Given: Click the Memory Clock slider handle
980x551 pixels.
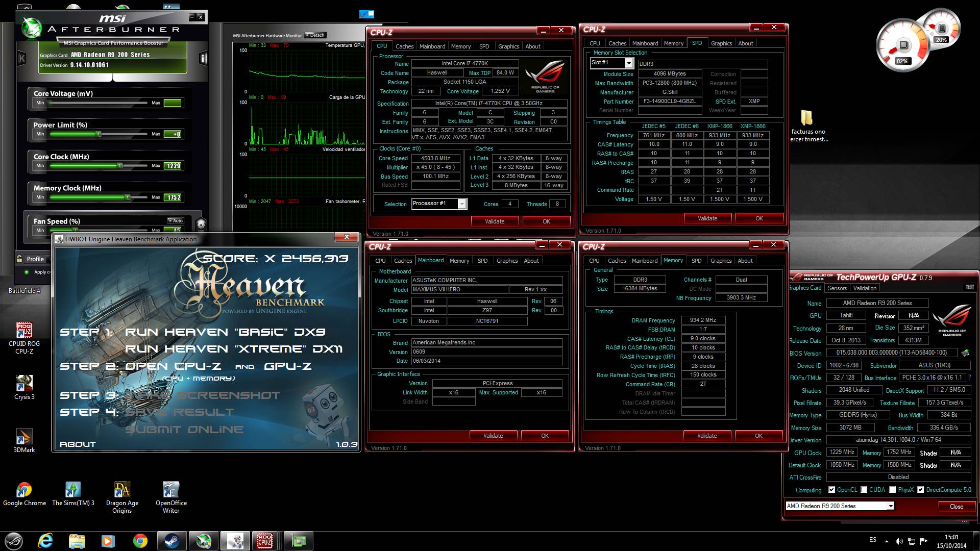Looking at the screenshot, I should coord(128,197).
